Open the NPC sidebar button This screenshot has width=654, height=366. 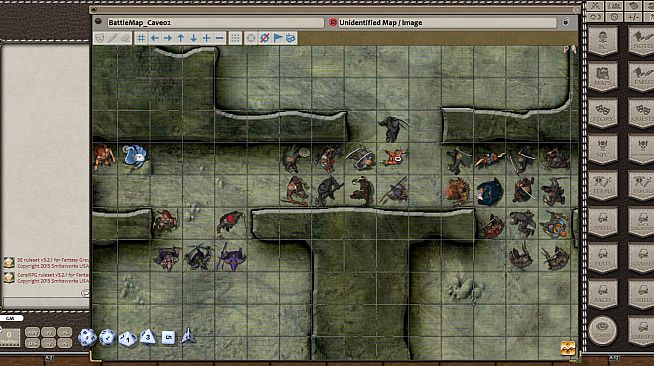coord(603,149)
